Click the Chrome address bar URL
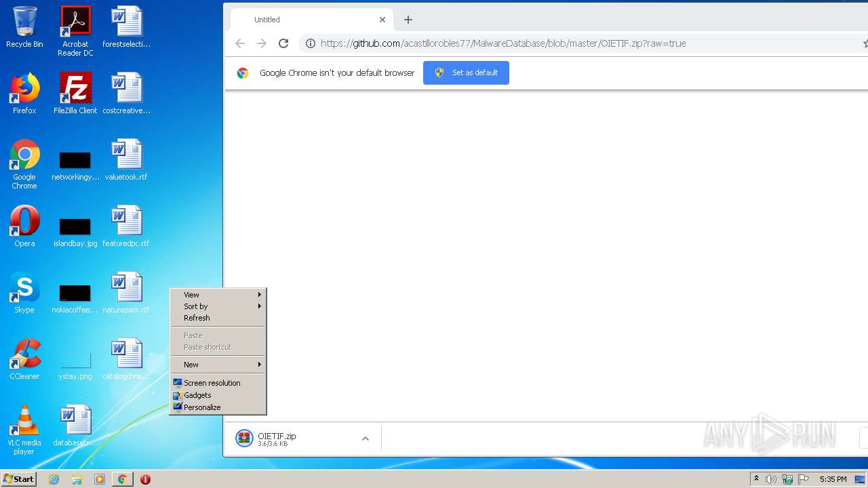The image size is (868, 488). tap(503, 43)
